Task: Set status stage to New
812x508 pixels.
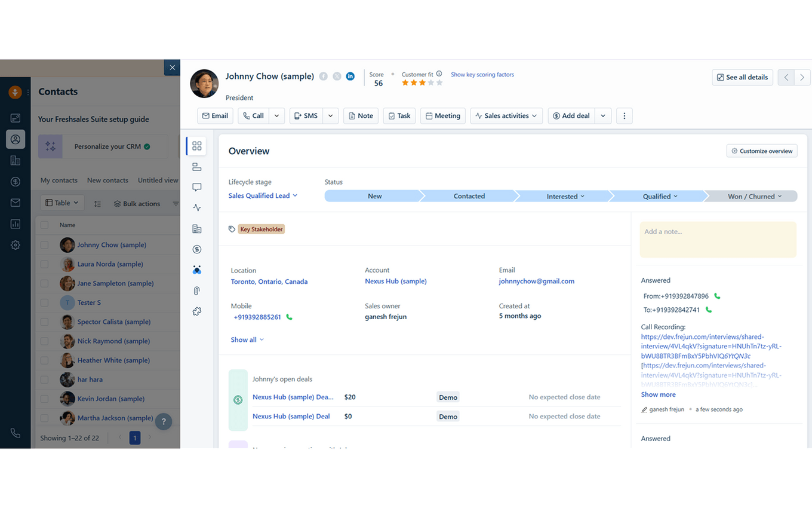Action: coord(374,196)
